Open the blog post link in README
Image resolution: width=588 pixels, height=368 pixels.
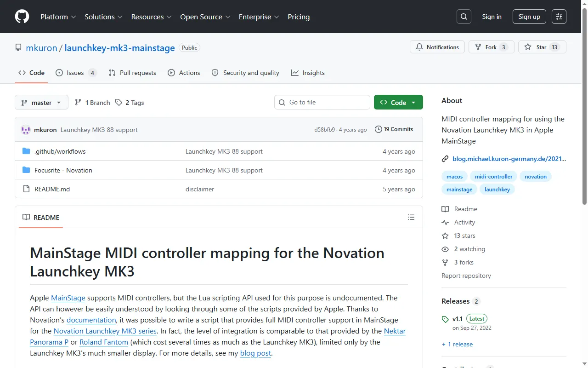coord(255,353)
